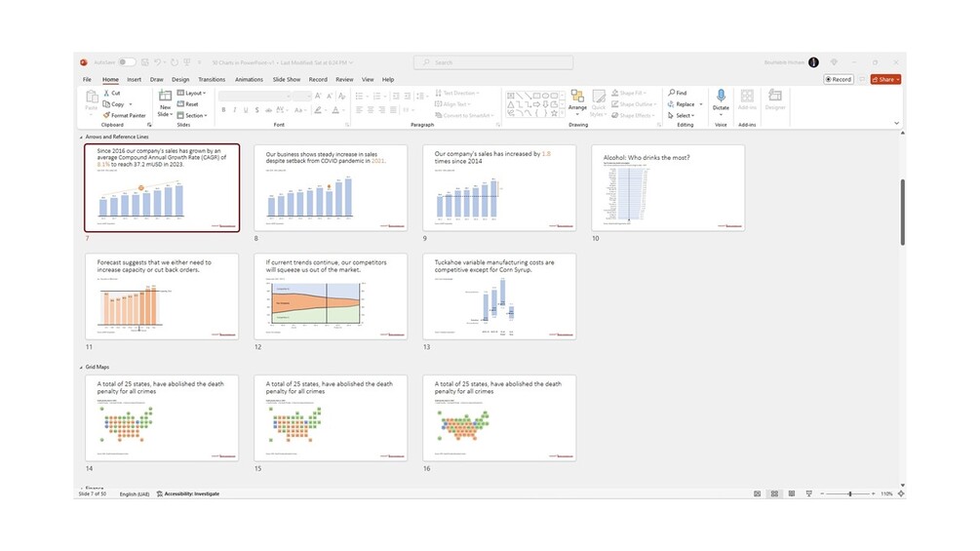Click the Text Highlight Color button
Screen dimensions: 980x551
click(318, 110)
